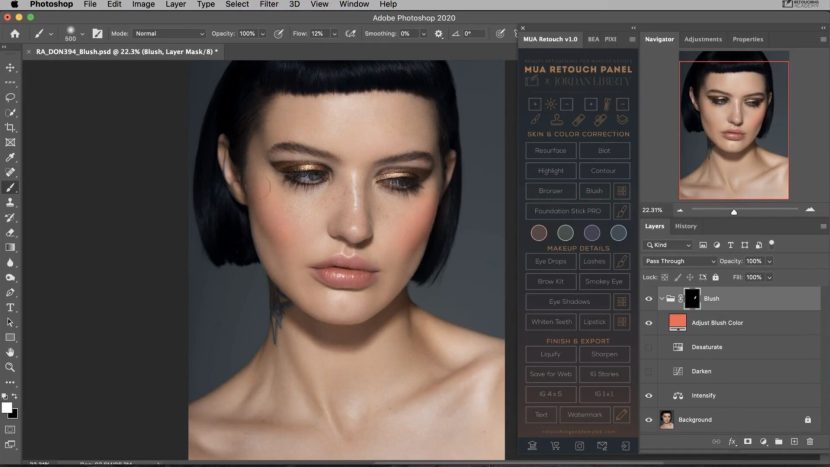Select the Hand tool

(x=10, y=352)
